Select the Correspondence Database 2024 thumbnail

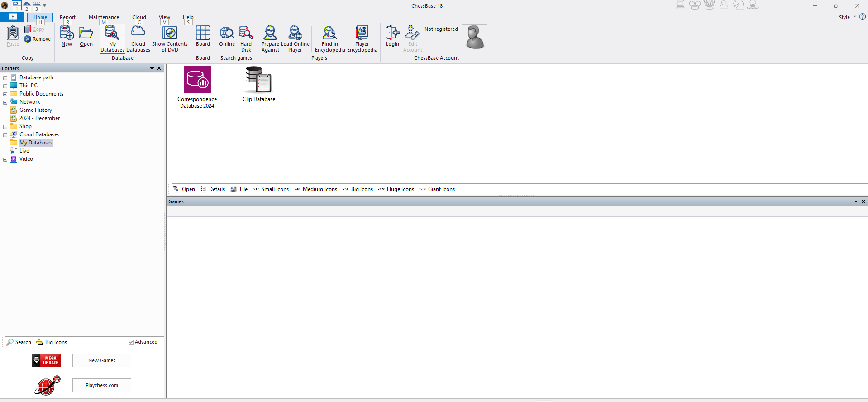click(197, 88)
